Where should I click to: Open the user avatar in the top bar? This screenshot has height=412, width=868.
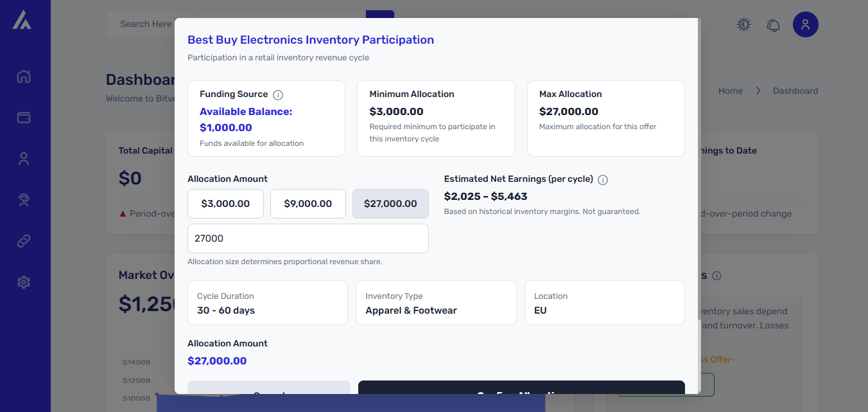coord(806,24)
